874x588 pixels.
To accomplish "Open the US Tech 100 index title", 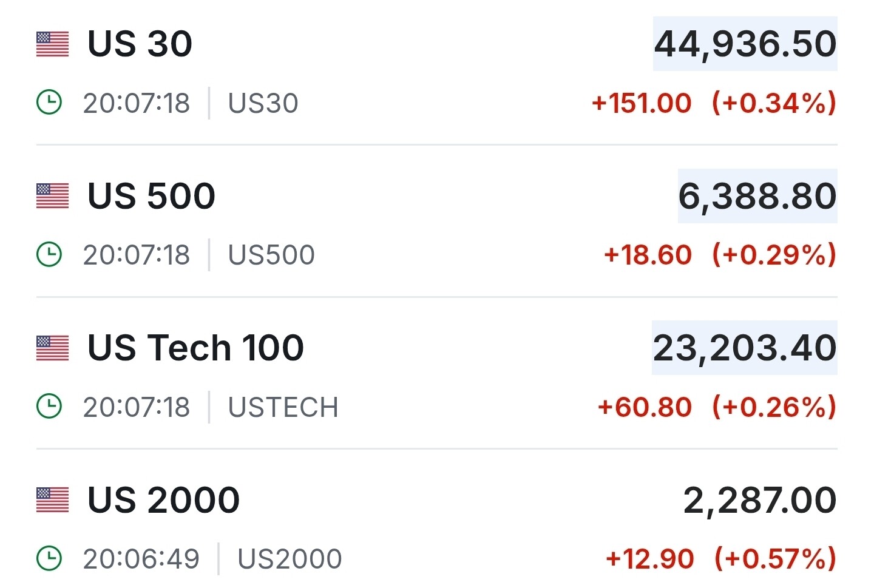I will click(195, 348).
